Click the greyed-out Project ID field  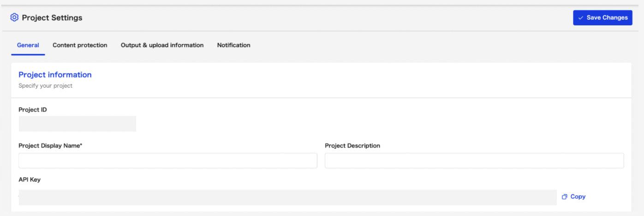pos(78,124)
